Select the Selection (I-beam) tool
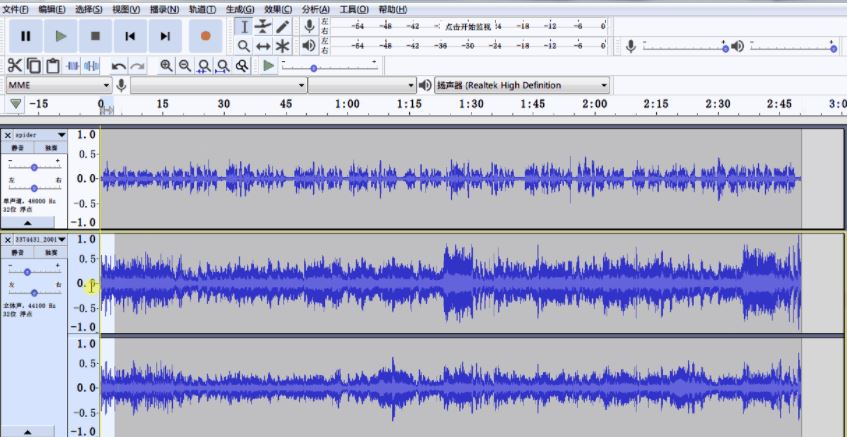This screenshot has height=437, width=847. 244,26
